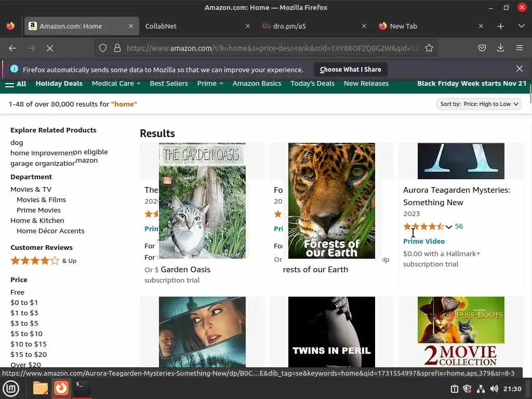The height and width of the screenshot is (399, 532).
Task: Open Twins in Peril poster thumbnail
Action: 331,332
